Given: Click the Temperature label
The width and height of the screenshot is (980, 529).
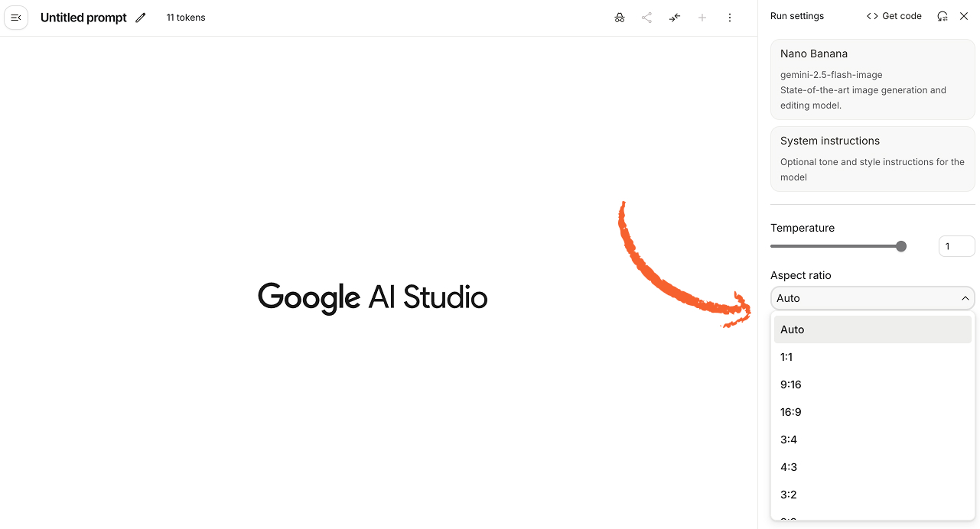Looking at the screenshot, I should click(x=803, y=228).
